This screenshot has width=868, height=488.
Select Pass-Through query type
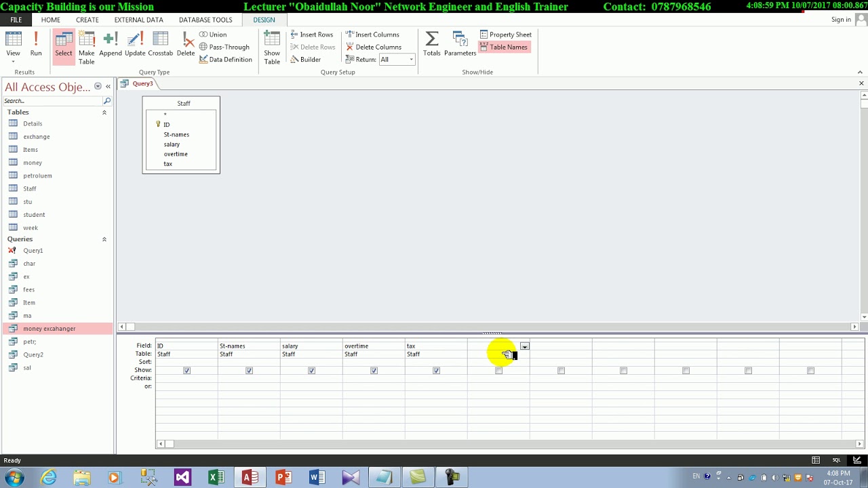pos(224,47)
